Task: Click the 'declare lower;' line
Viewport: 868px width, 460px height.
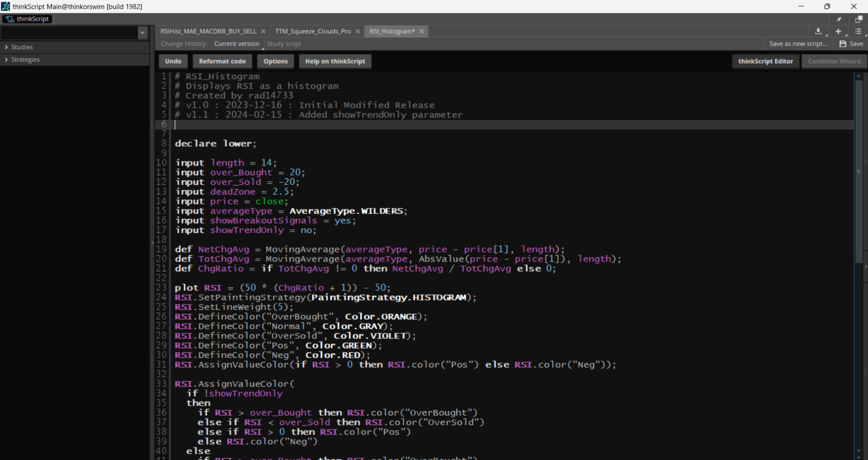Action: (216, 143)
